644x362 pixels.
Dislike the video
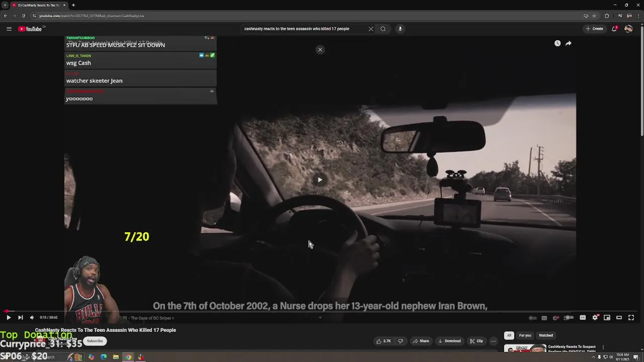click(x=400, y=341)
